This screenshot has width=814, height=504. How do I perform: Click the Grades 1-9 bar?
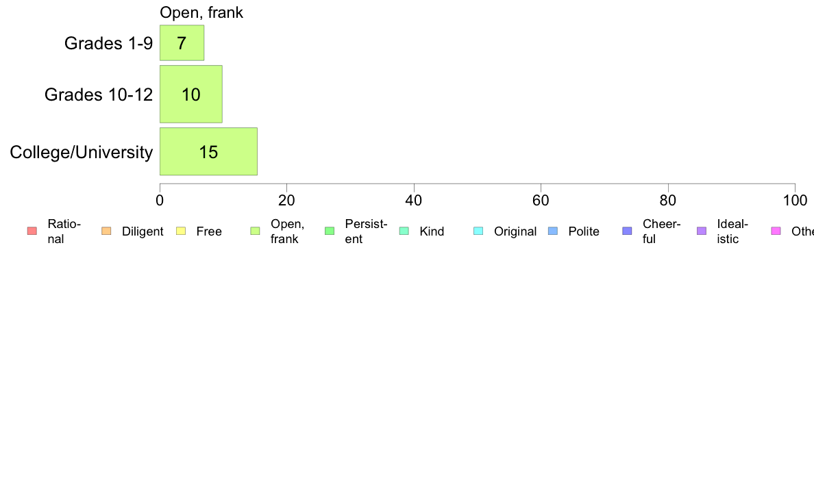182,42
